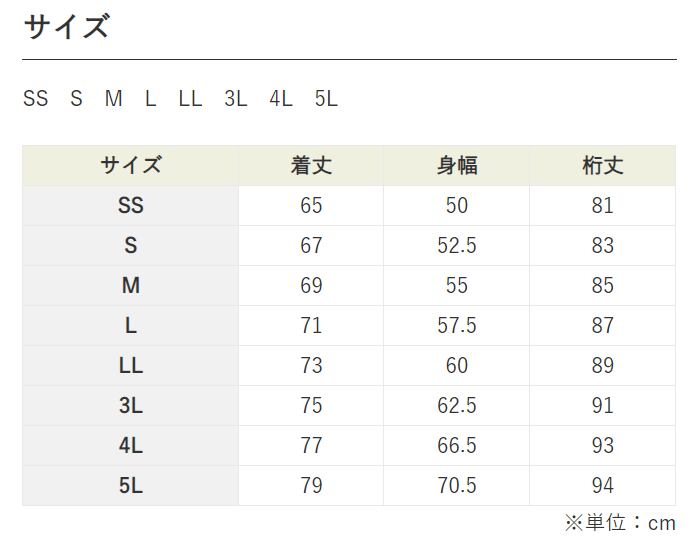Click the 94 sleeve length cell
Image resolution: width=699 pixels, height=547 pixels.
click(602, 486)
